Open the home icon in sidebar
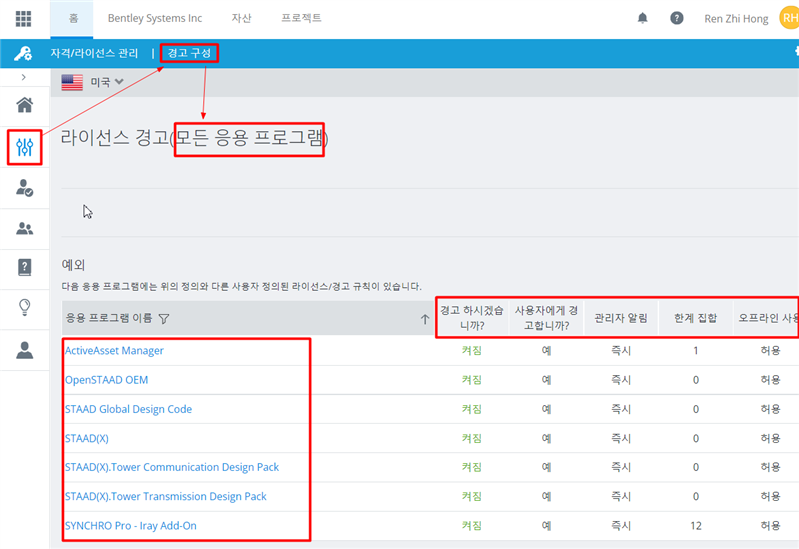Viewport: 799px width, 549px height. [24, 106]
